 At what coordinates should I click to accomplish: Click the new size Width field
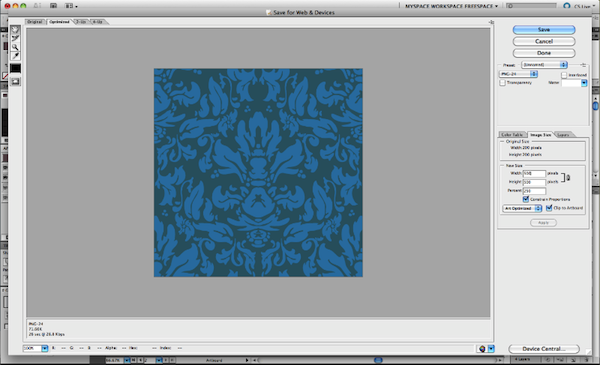coord(534,173)
